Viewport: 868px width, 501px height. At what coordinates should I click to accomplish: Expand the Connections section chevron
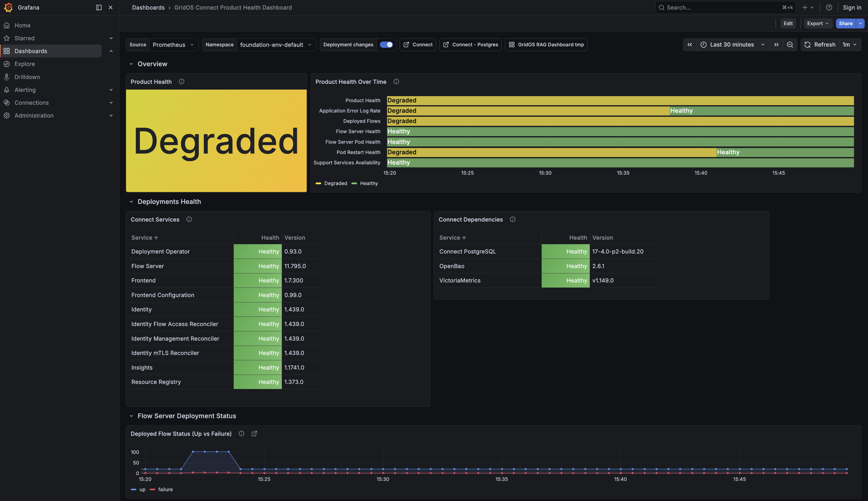click(x=111, y=102)
